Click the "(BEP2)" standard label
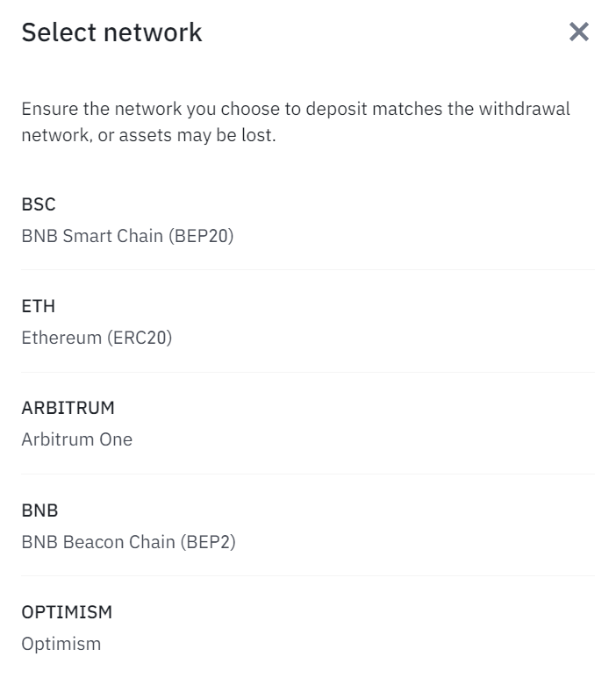This screenshot has width=616, height=685. (x=207, y=542)
